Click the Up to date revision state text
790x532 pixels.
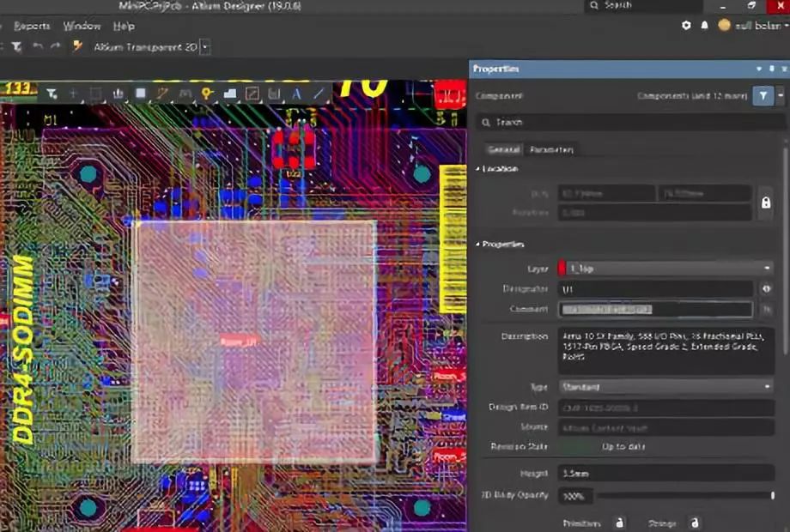pos(623,446)
